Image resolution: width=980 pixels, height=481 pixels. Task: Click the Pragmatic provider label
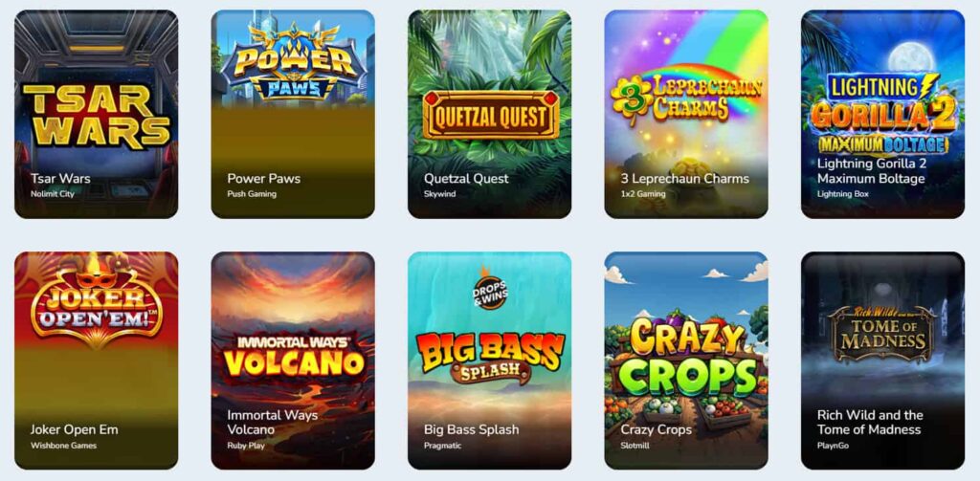pos(442,446)
